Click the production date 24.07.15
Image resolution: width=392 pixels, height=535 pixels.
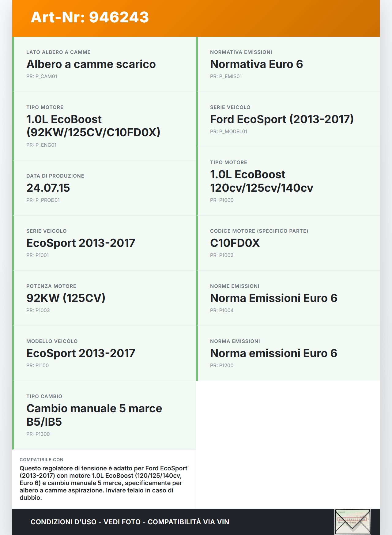pyautogui.click(x=48, y=188)
